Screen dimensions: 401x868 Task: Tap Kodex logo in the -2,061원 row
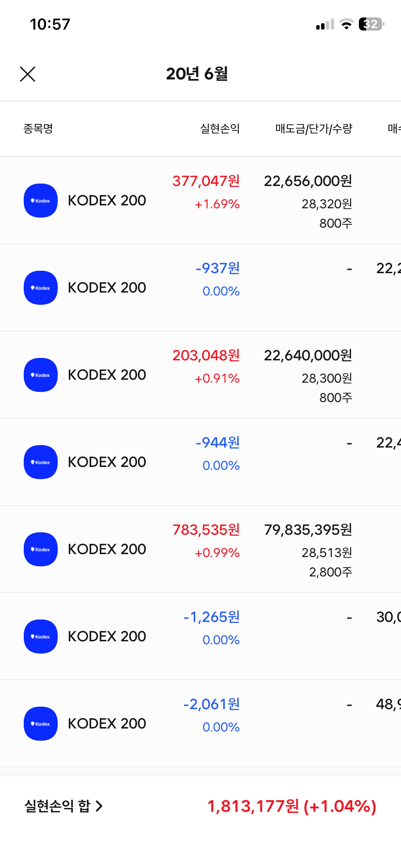[x=41, y=724]
